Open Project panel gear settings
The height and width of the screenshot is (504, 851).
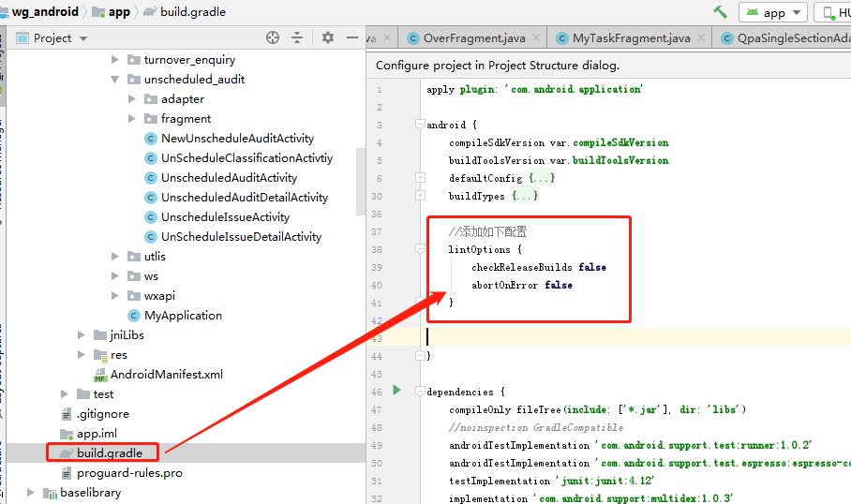(328, 37)
